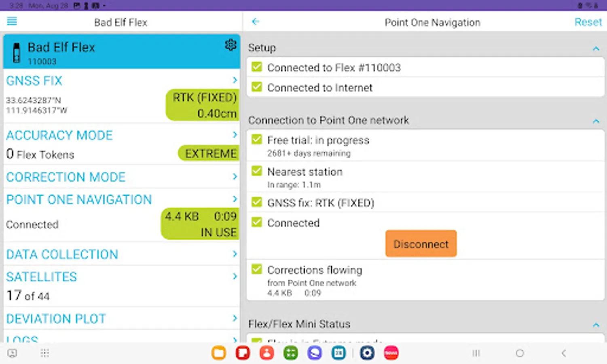Toggle Corrections flowing checkbox
607x364 pixels.
257,269
